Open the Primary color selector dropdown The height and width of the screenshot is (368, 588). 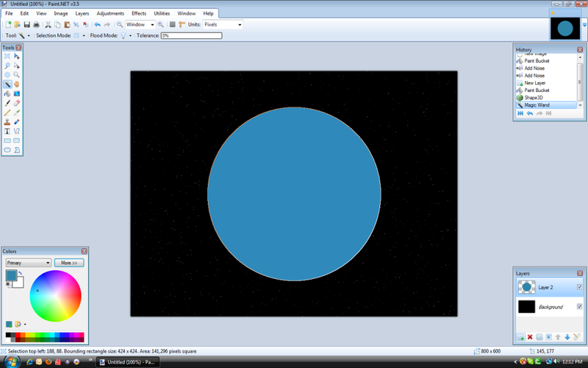tap(28, 262)
